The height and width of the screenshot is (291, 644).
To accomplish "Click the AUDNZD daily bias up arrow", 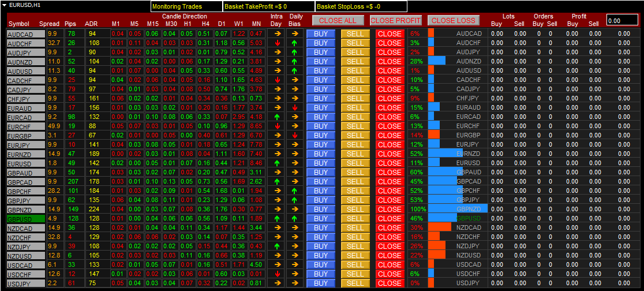I will [294, 62].
